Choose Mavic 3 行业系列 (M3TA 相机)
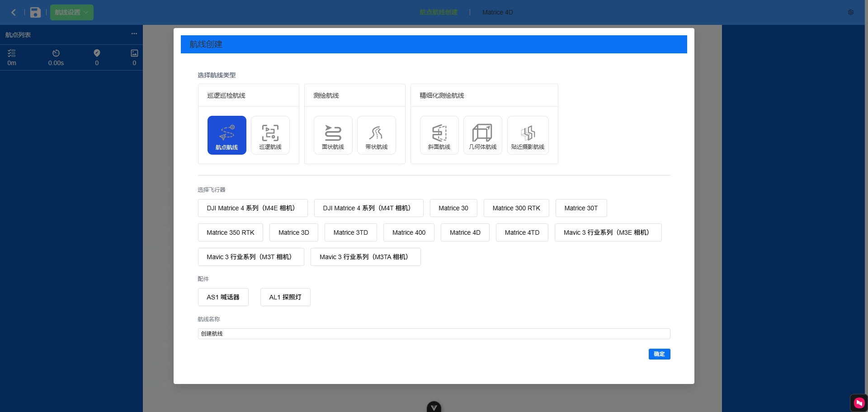The width and height of the screenshot is (868, 412). pyautogui.click(x=366, y=257)
